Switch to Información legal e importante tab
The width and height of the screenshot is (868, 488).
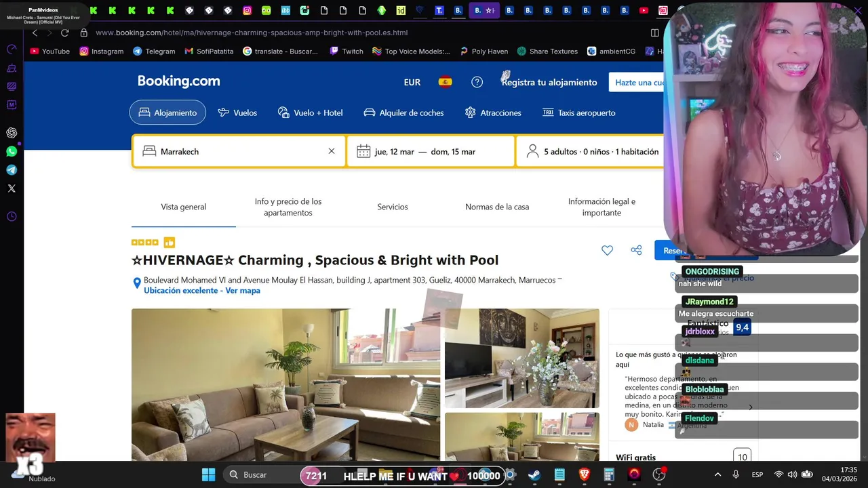tap(601, 207)
